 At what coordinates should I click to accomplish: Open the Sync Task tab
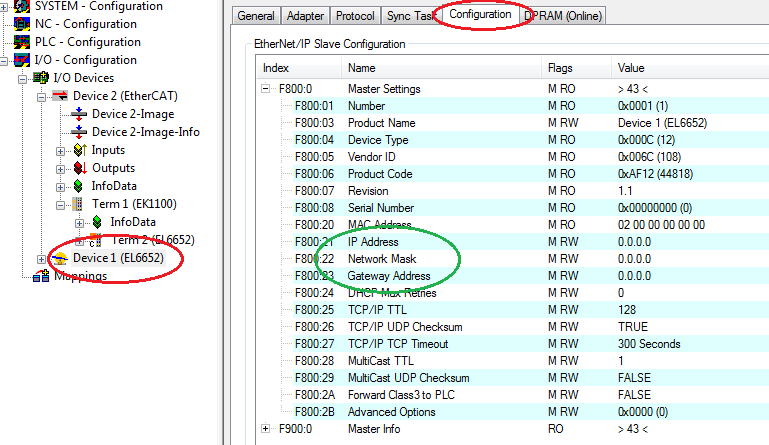(410, 16)
